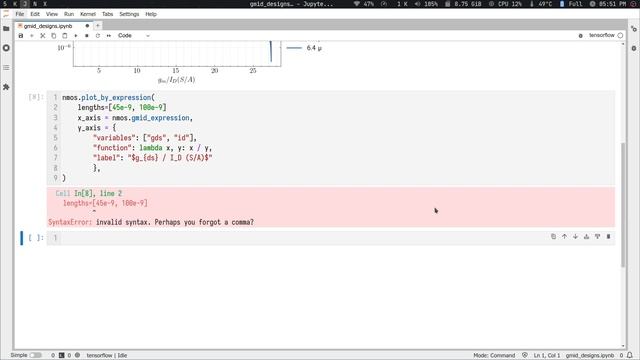Viewport: 640px width, 360px height.
Task: Copy the selected cell from the toolbar
Action: click(53, 36)
